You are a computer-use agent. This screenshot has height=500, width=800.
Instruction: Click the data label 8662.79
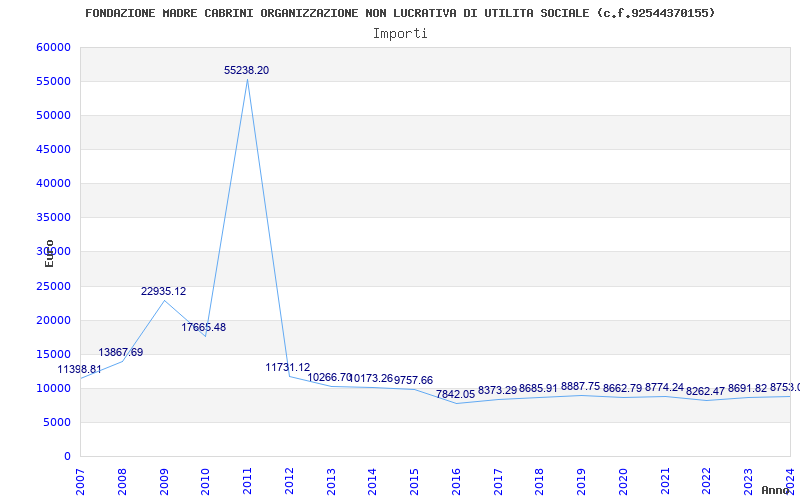(622, 389)
